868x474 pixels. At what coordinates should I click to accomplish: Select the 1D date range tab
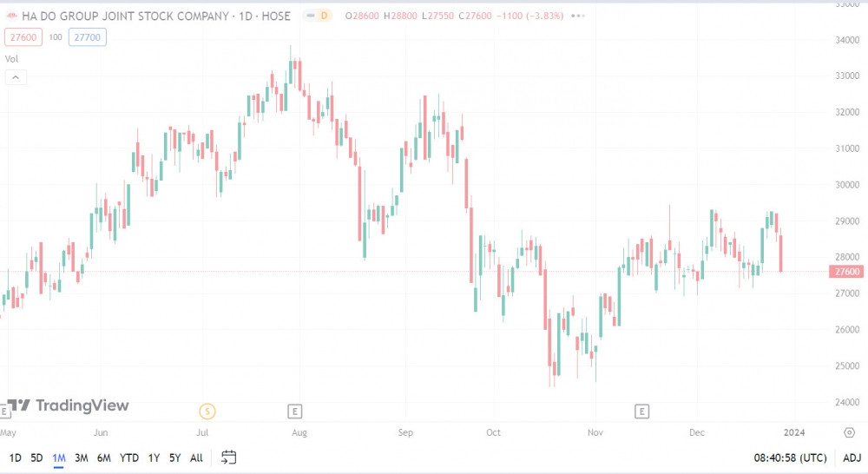16,458
